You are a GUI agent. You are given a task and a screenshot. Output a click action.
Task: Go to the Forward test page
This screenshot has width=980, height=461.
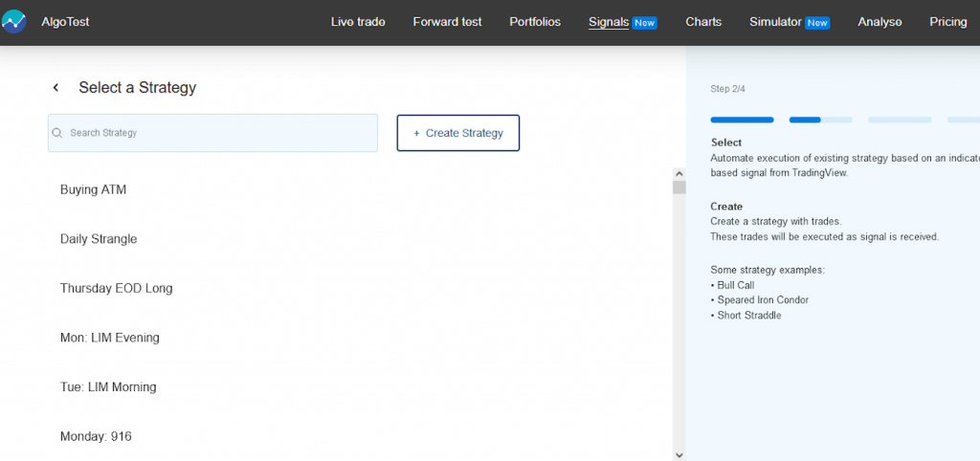coord(447,22)
